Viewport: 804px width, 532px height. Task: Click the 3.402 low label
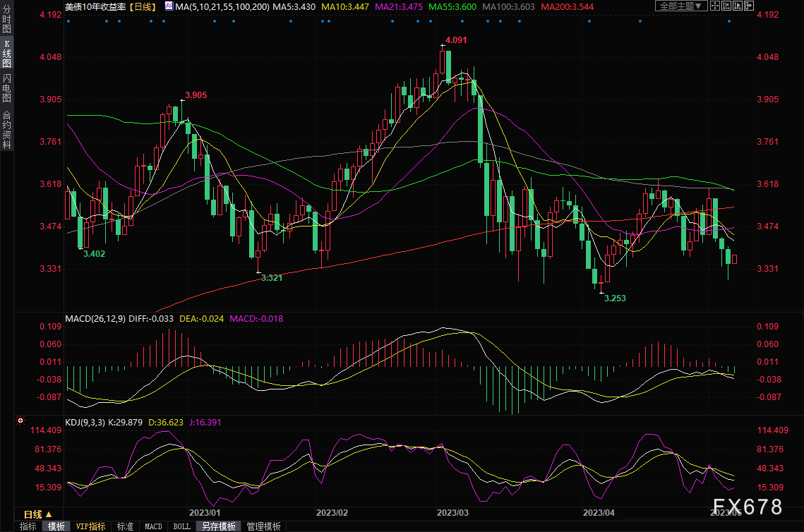pyautogui.click(x=95, y=254)
